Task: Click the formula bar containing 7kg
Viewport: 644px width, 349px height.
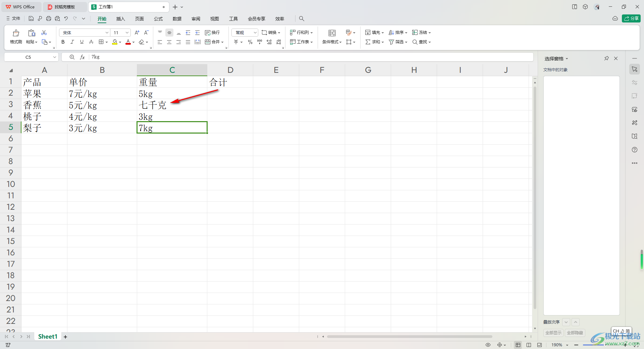Action: pos(311,57)
